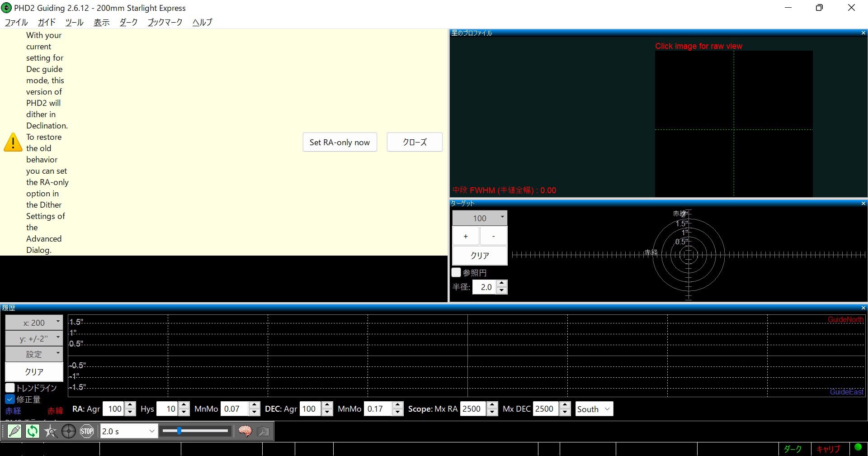Increase RA Agr value with up arrow
The width and height of the screenshot is (868, 456).
[130, 405]
